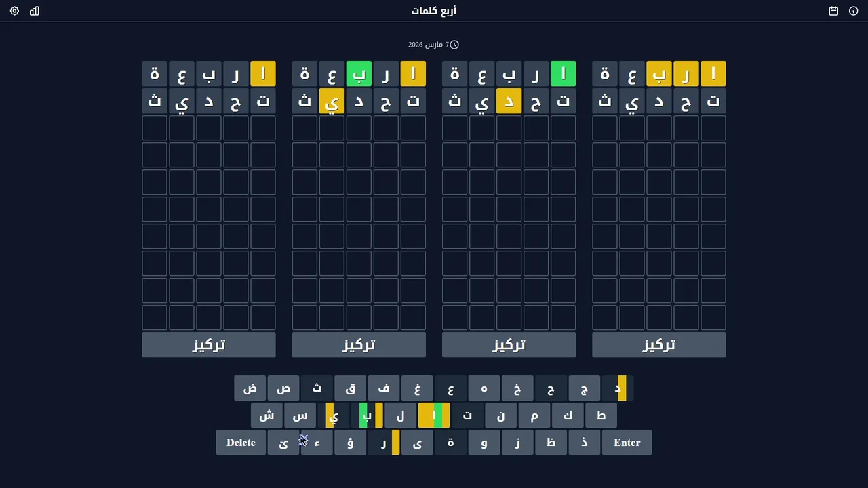This screenshot has width=868, height=488.
Task: Show the game info icon
Action: click(x=854, y=11)
